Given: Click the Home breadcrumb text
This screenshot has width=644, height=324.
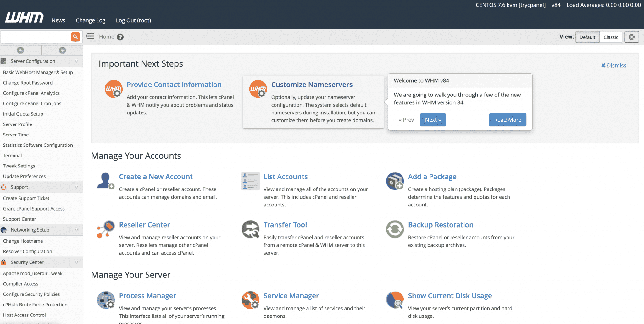Looking at the screenshot, I should point(107,37).
